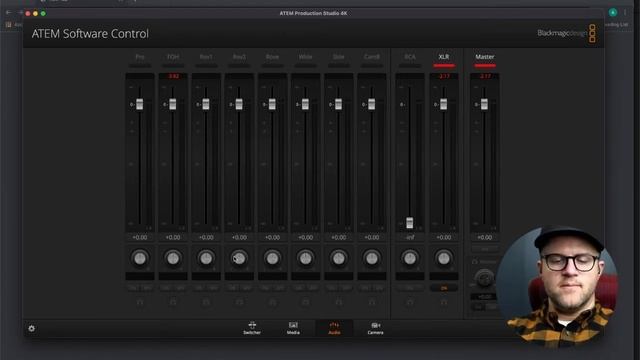
Task: Click the FOH channel name label
Action: [x=173, y=57]
